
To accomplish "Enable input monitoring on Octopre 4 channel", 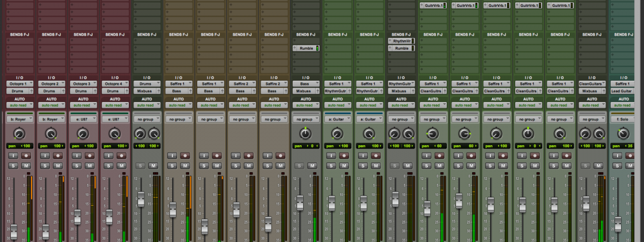I will (x=109, y=156).
